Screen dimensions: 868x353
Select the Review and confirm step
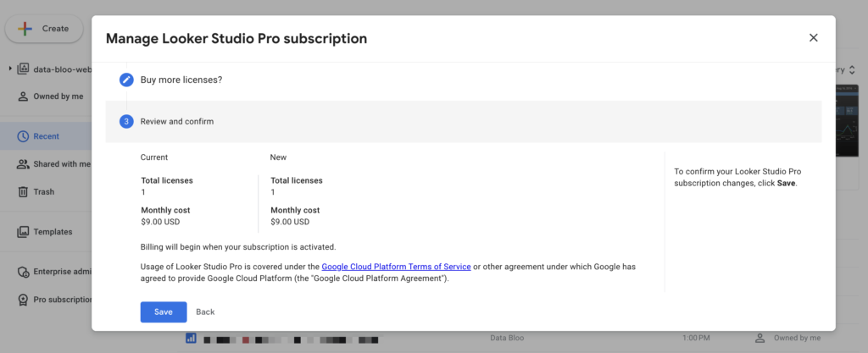point(464,121)
